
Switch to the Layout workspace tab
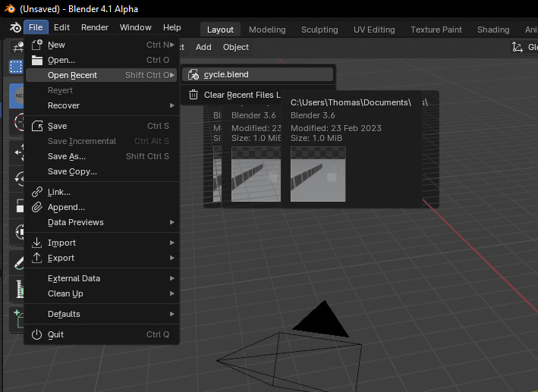[x=220, y=30]
